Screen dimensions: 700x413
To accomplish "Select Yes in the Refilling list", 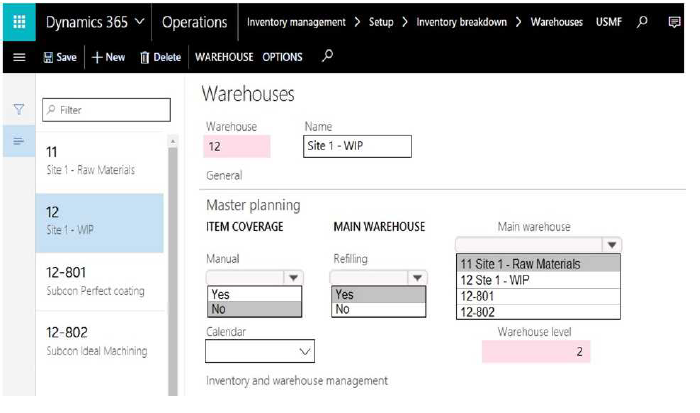I will tap(379, 294).
